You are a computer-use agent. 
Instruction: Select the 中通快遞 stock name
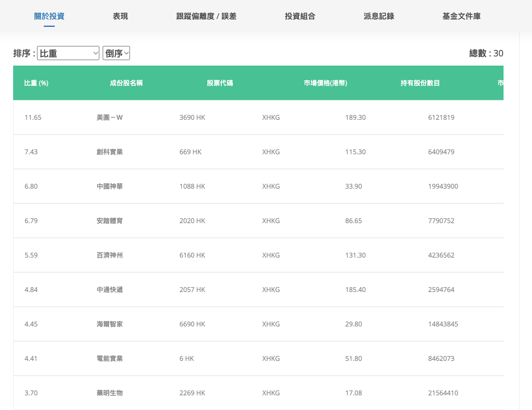[110, 290]
